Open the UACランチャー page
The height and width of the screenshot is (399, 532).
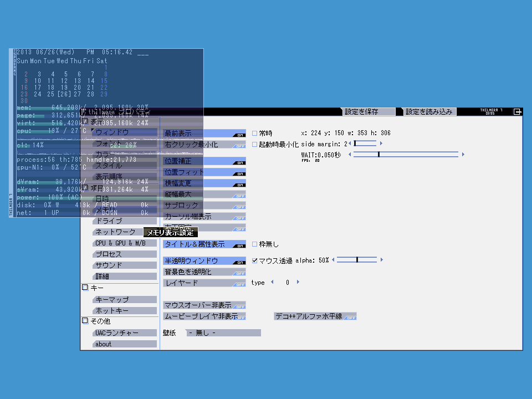click(x=125, y=333)
